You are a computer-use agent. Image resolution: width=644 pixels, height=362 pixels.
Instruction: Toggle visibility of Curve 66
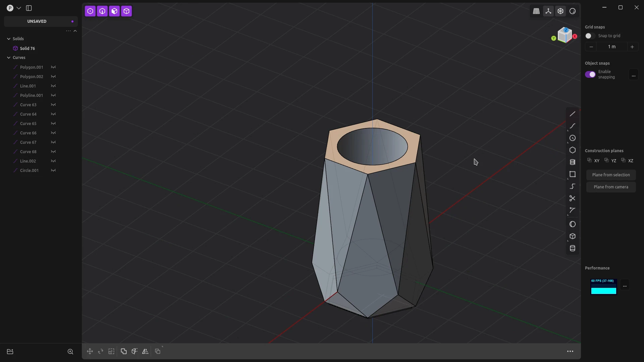tap(53, 133)
